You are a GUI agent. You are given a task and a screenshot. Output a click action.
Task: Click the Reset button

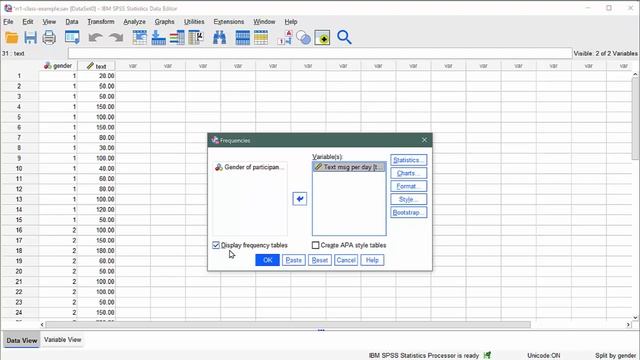320,260
